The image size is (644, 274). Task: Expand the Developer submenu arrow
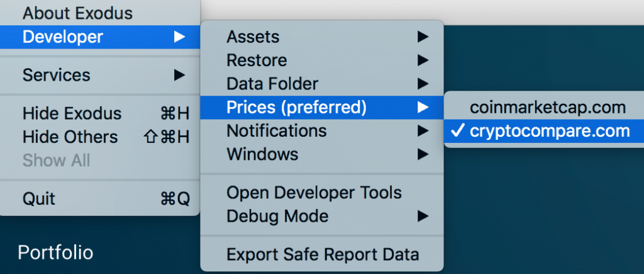(x=180, y=37)
